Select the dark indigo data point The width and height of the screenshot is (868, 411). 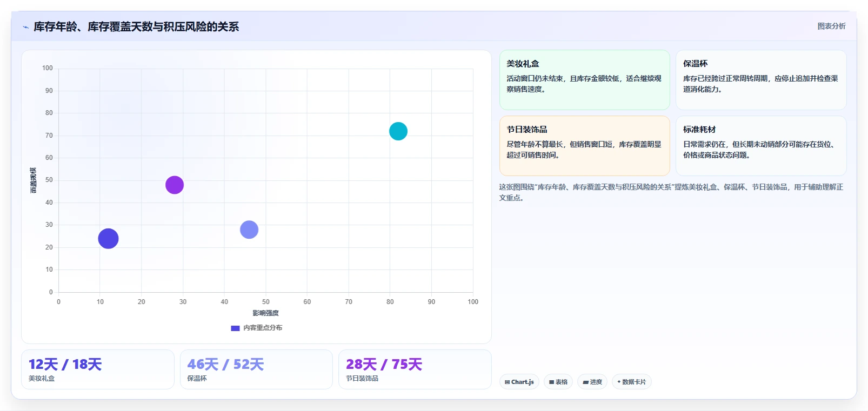pyautogui.click(x=108, y=238)
